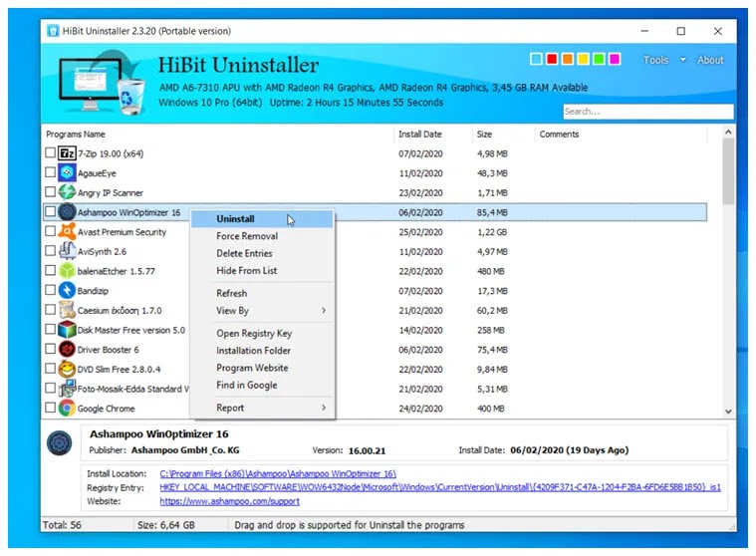Tick the AgaueEye checkbox
The height and width of the screenshot is (556, 756).
coord(50,172)
